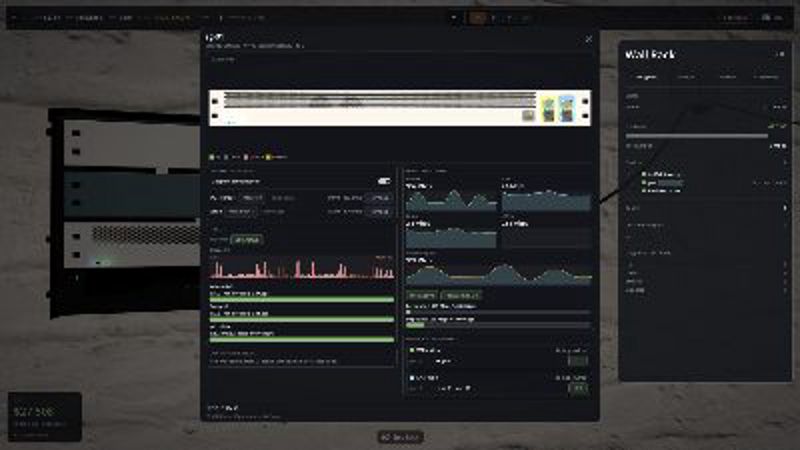Image resolution: width=800 pixels, height=450 pixels.
Task: Close the Wall Rack panel
Action: coord(780,54)
